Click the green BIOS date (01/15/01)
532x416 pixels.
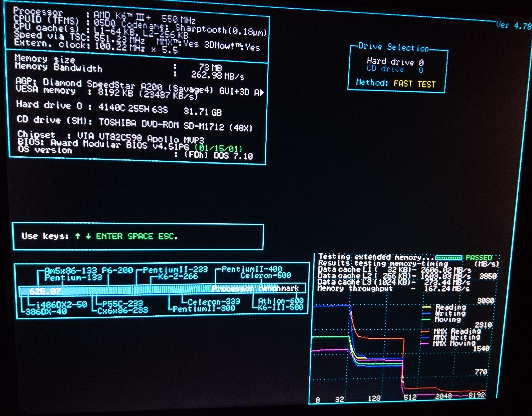tap(218, 148)
